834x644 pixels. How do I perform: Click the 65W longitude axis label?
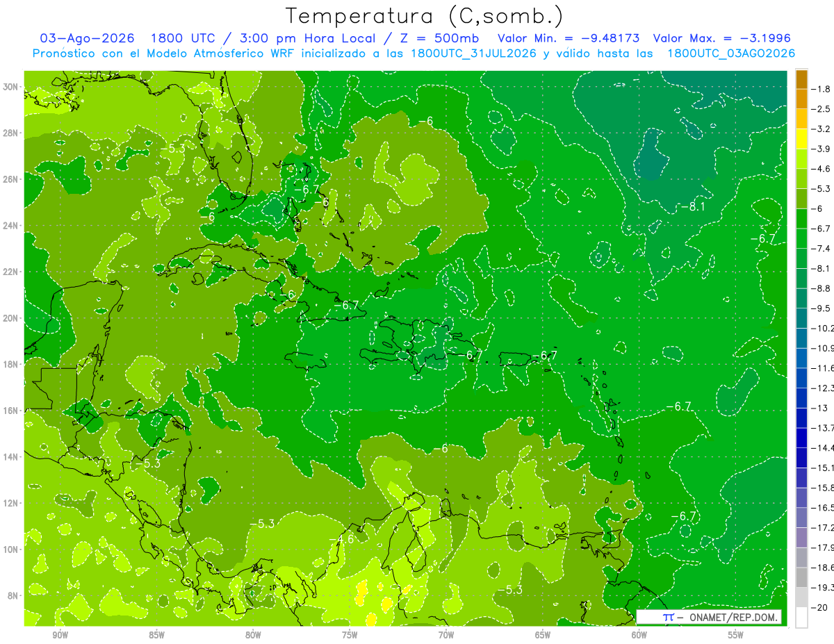coord(543,635)
